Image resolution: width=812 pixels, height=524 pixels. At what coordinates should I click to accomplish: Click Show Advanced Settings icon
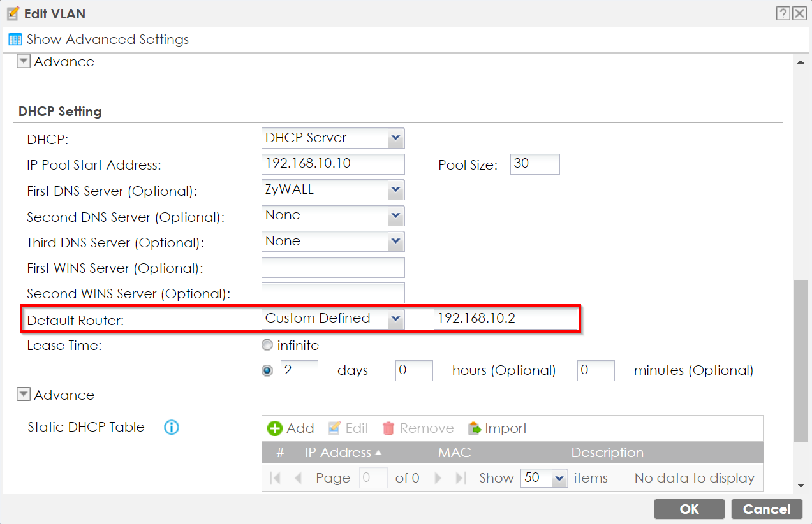15,40
